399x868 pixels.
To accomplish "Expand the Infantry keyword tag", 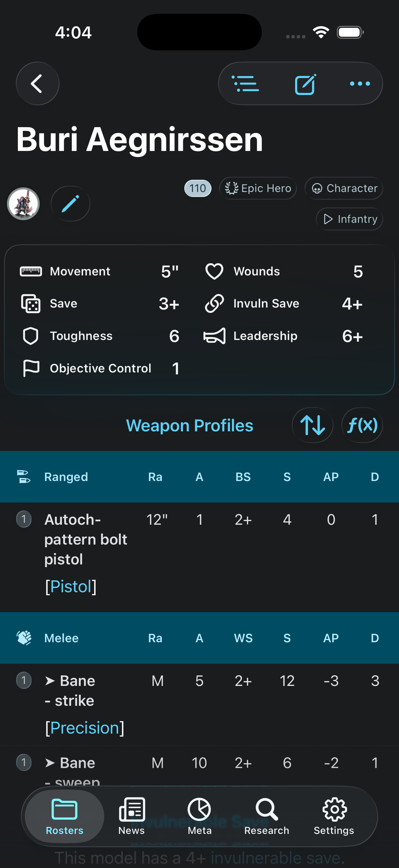I will pyautogui.click(x=349, y=219).
